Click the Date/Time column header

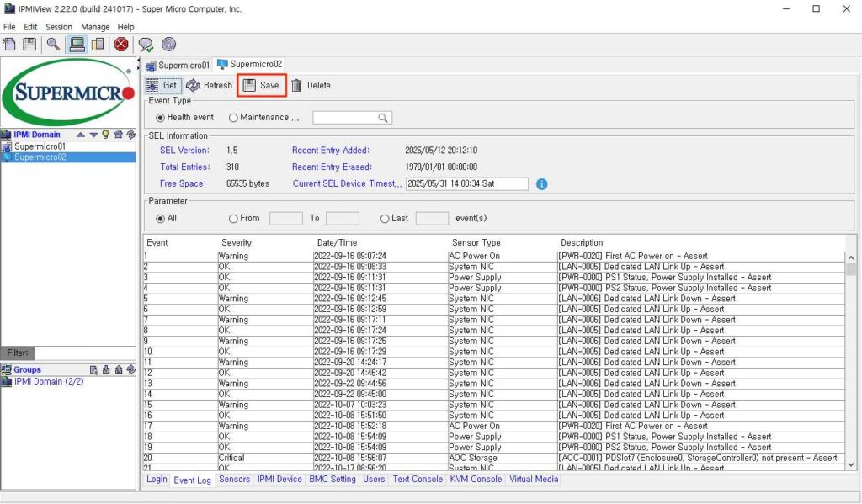pos(337,243)
